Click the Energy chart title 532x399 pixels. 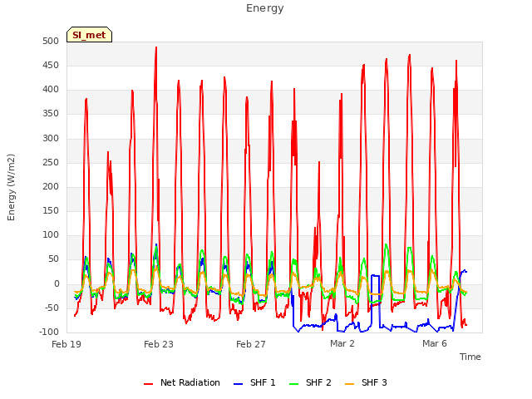(265, 8)
